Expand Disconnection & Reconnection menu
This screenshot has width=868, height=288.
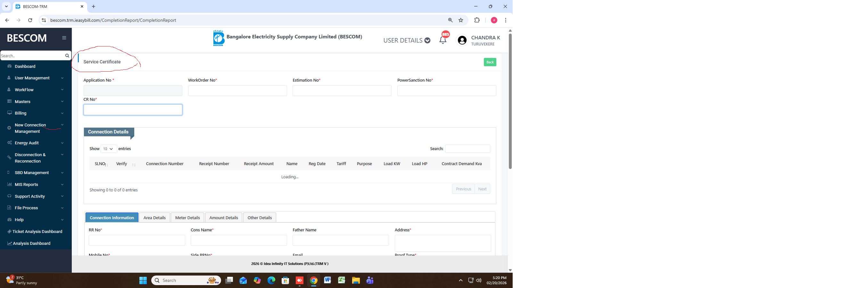[35, 158]
